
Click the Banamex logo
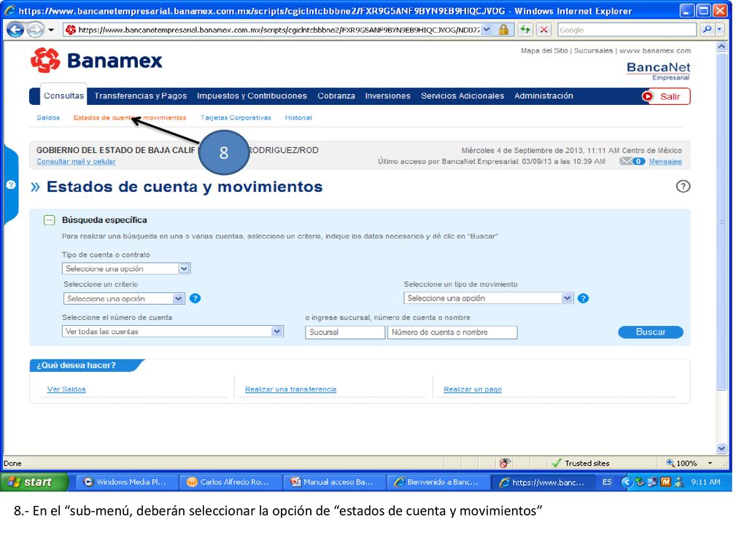coord(97,61)
